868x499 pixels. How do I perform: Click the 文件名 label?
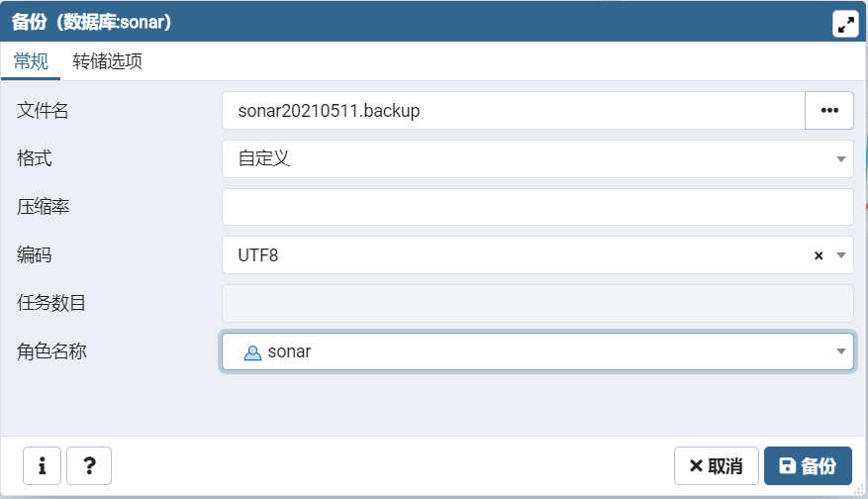pos(43,111)
